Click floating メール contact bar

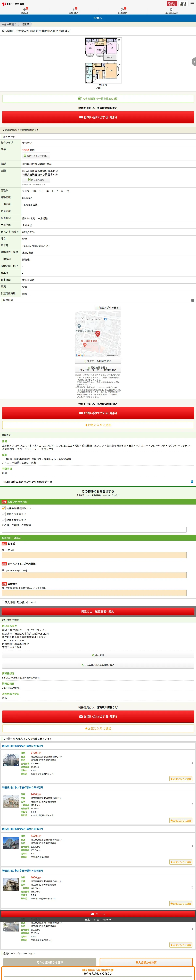coord(98,914)
